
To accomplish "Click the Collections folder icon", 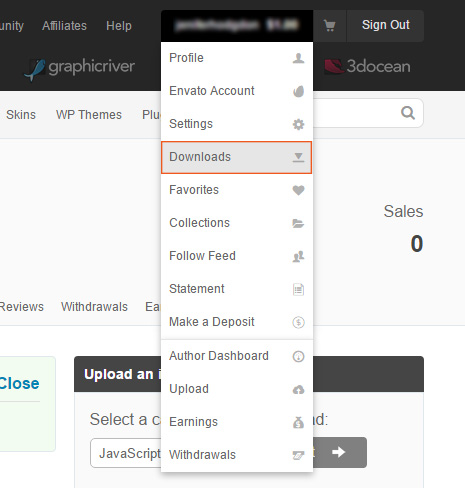I will tap(298, 223).
